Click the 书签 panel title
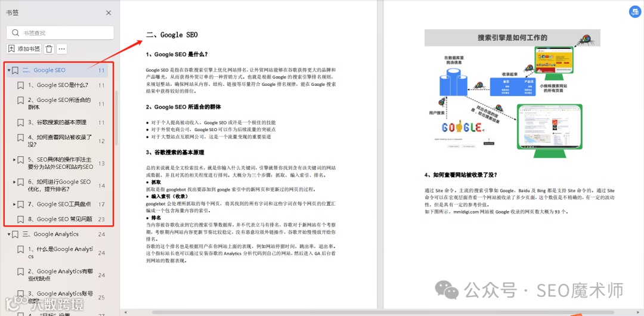Image resolution: width=644 pixels, height=316 pixels. click(x=13, y=13)
